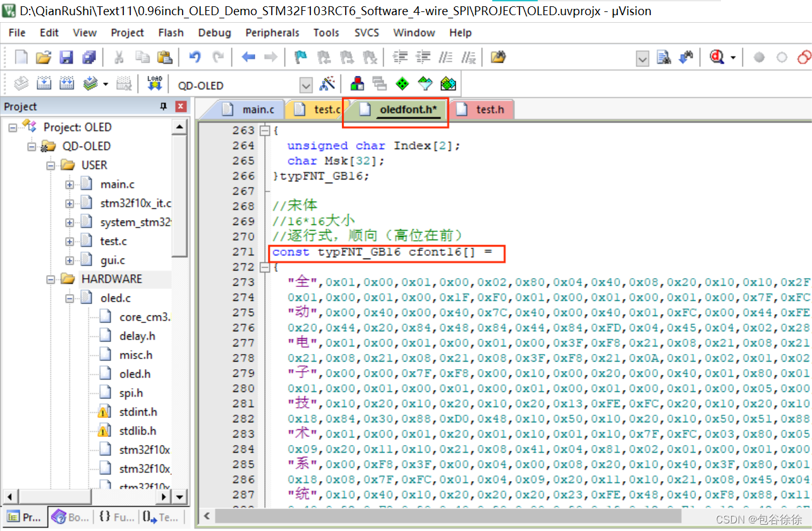Click the Batch build layered icon

pyautogui.click(x=90, y=84)
